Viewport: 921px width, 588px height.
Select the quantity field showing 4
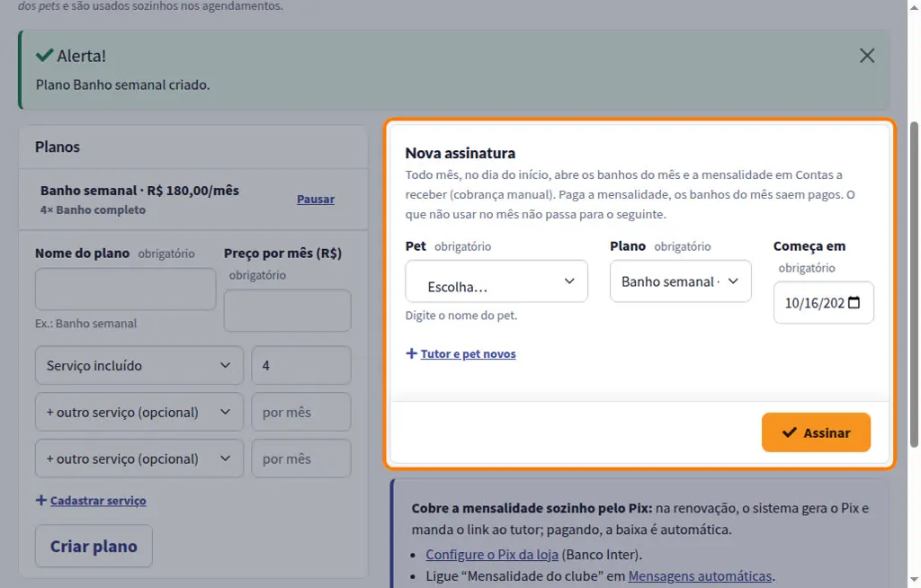tap(301, 365)
